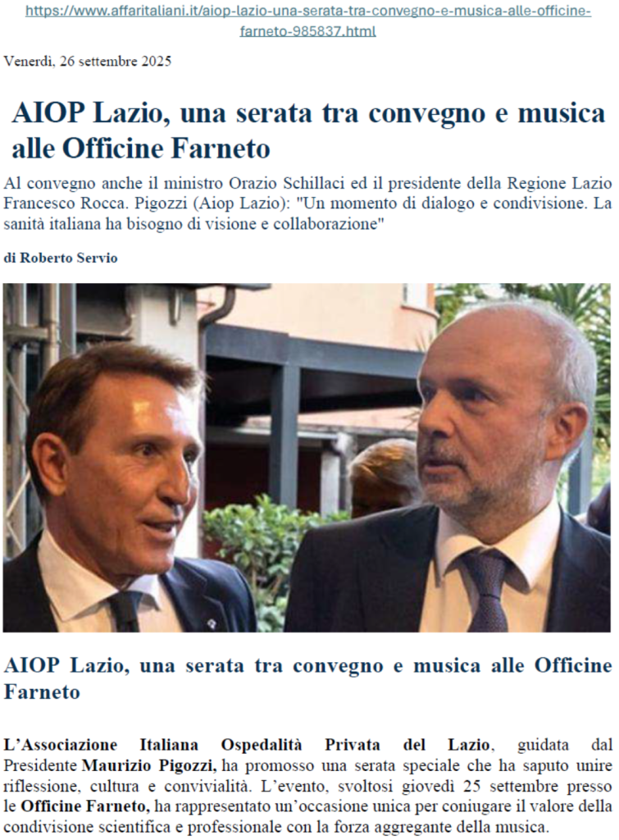Viewport: 619px width, 840px height.
Task: Click 'alle Officine Farneto' in the main headline
Action: [141, 148]
